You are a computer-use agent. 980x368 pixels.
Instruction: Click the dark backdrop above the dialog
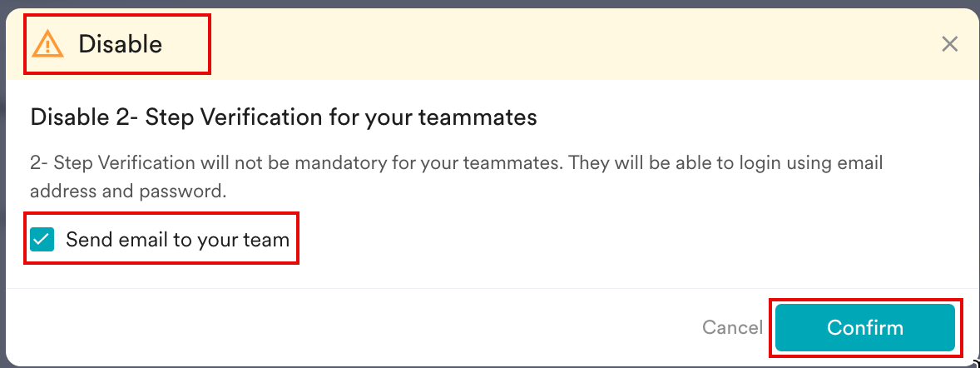(x=499, y=3)
